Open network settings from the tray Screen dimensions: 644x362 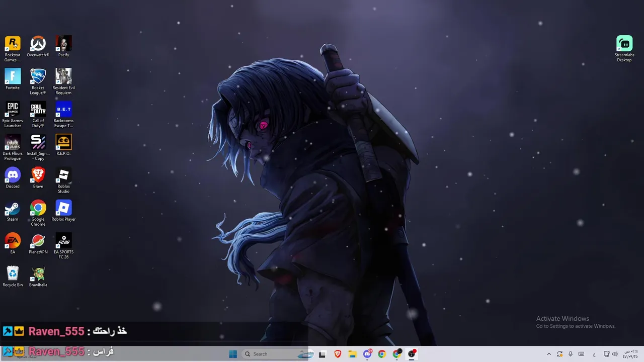[x=607, y=354]
